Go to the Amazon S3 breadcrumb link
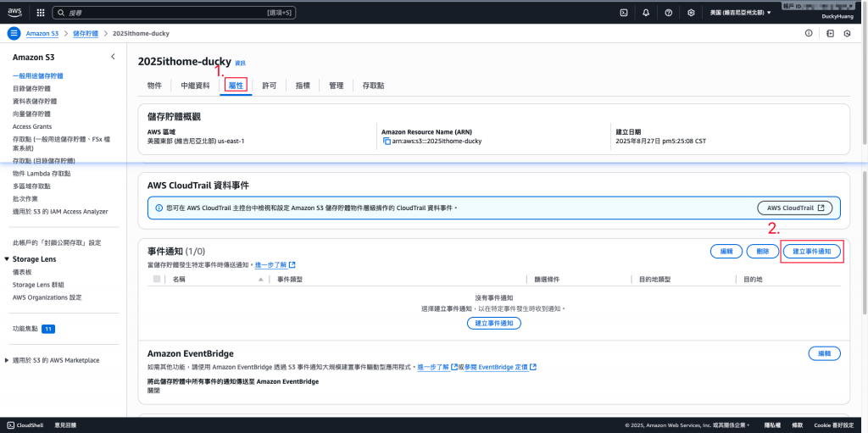Viewport: 868px width, 433px height. point(42,33)
